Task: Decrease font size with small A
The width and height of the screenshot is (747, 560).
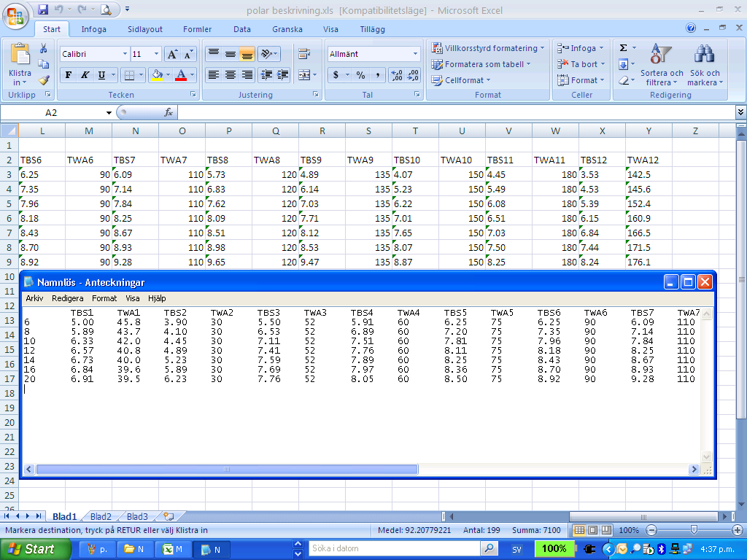Action: click(187, 54)
